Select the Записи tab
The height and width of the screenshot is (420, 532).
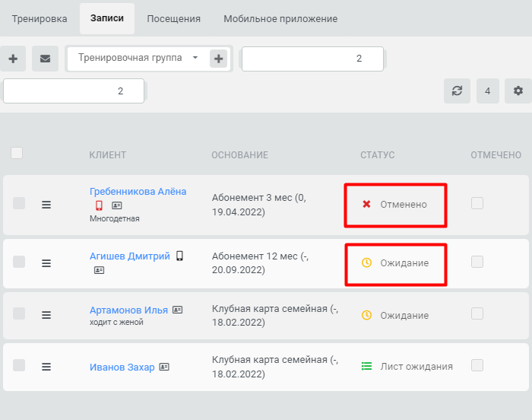click(x=107, y=18)
